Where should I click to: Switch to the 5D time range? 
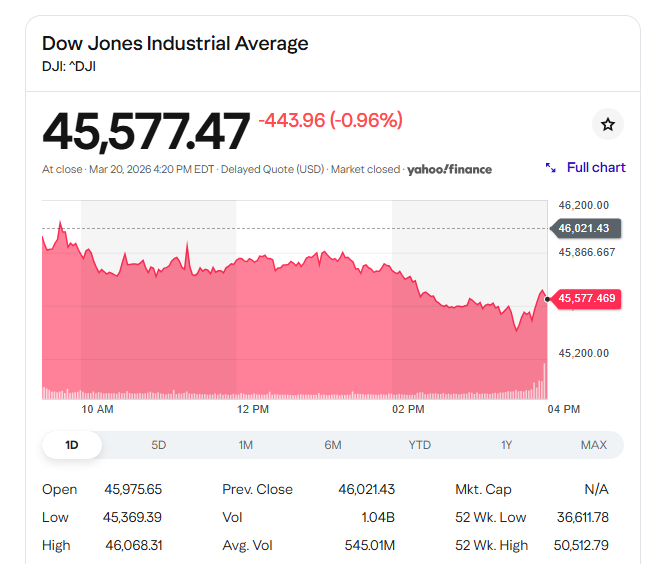tap(159, 445)
